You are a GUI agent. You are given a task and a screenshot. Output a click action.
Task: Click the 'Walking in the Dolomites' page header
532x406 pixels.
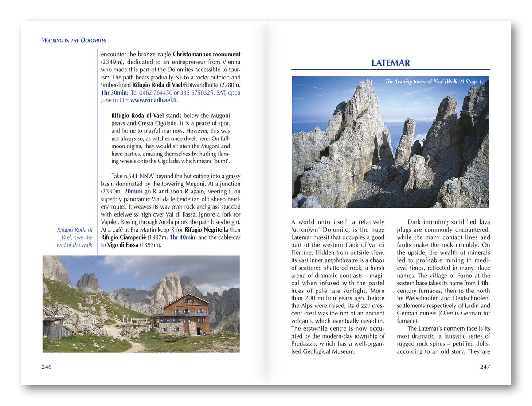(x=74, y=40)
